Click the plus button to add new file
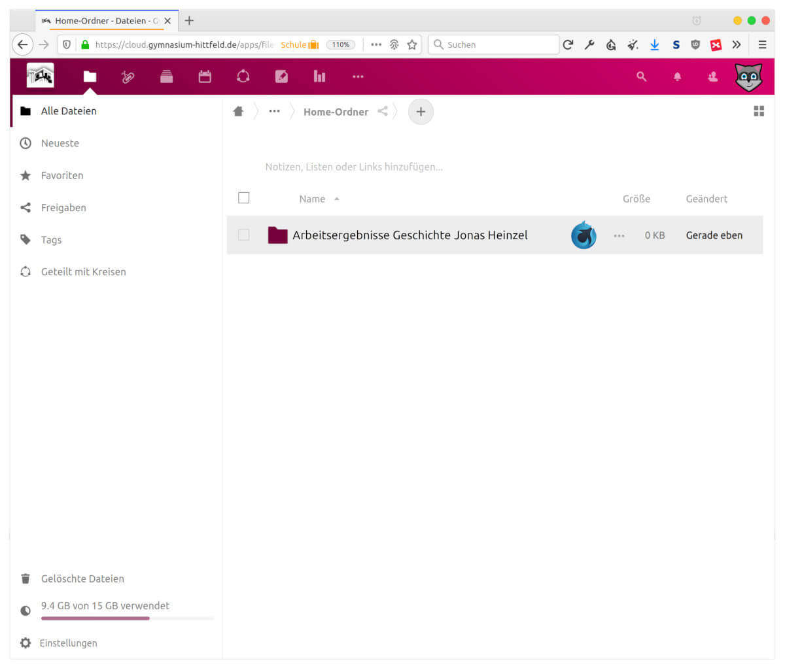The width and height of the screenshot is (785, 672). click(x=421, y=112)
